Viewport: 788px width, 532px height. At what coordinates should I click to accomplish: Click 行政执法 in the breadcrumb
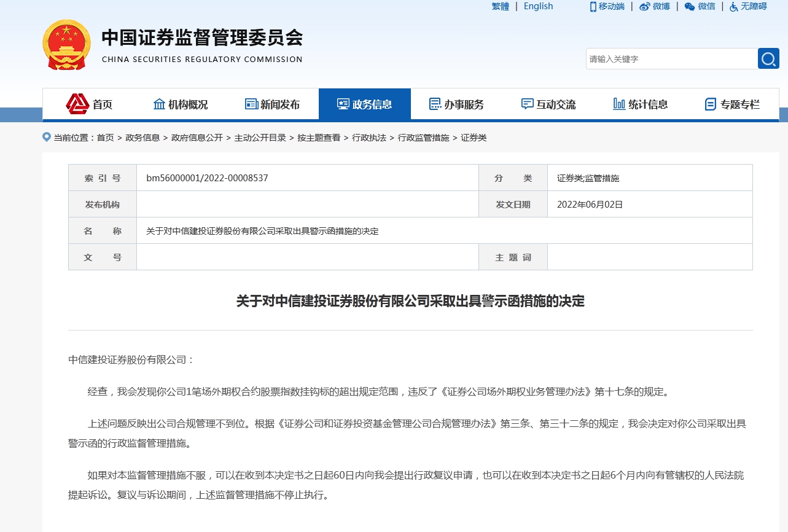pos(369,138)
